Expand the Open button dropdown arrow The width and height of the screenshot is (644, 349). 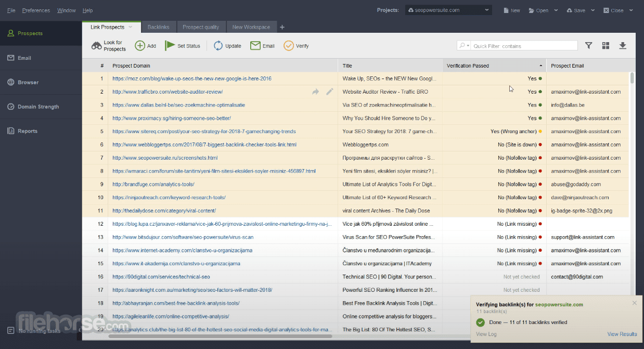pos(556,10)
